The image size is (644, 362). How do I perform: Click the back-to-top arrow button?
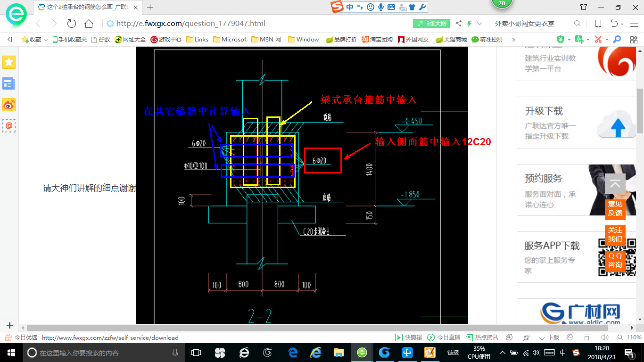tap(615, 184)
